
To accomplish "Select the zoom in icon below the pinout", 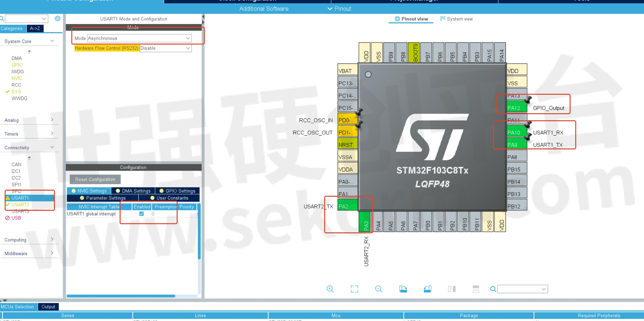I will click(x=330, y=289).
